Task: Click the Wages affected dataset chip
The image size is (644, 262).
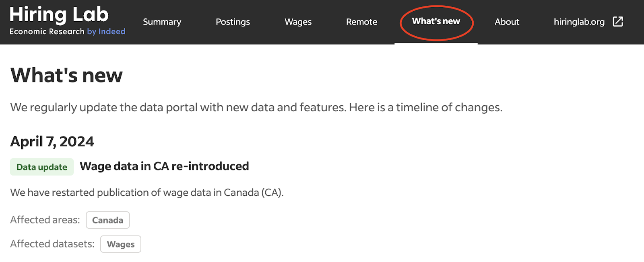Action: point(120,244)
